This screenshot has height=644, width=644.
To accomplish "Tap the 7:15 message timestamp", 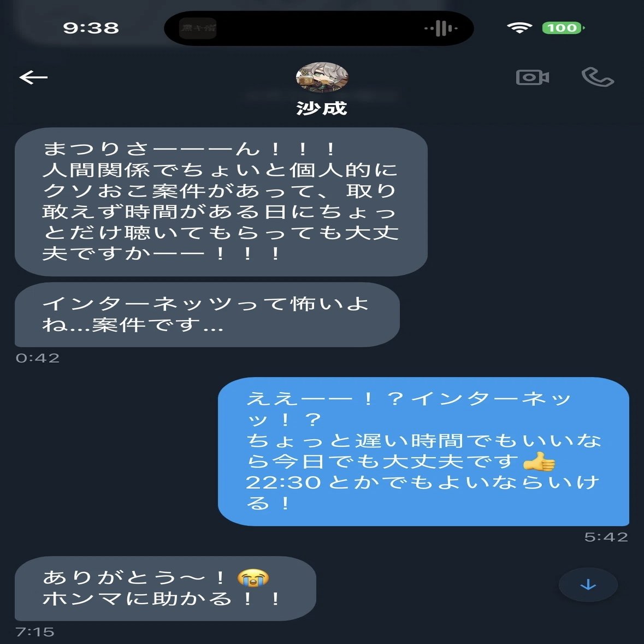I will (x=35, y=631).
